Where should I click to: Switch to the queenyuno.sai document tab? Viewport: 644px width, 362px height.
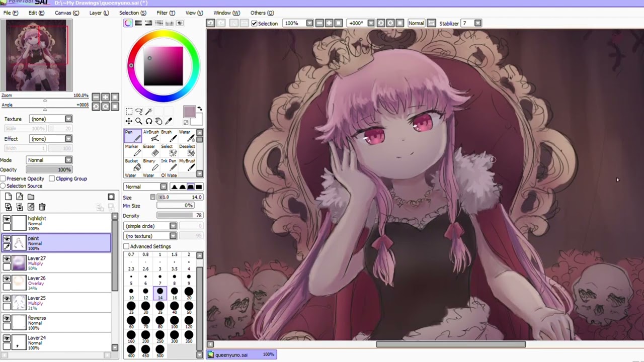242,354
